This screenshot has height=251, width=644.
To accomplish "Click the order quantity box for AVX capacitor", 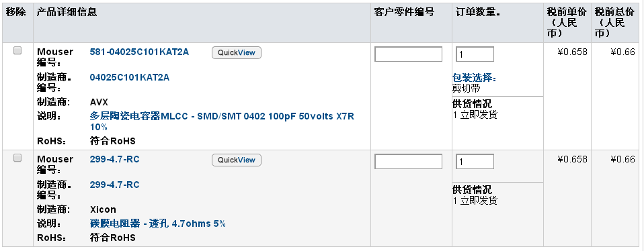I will click(475, 54).
